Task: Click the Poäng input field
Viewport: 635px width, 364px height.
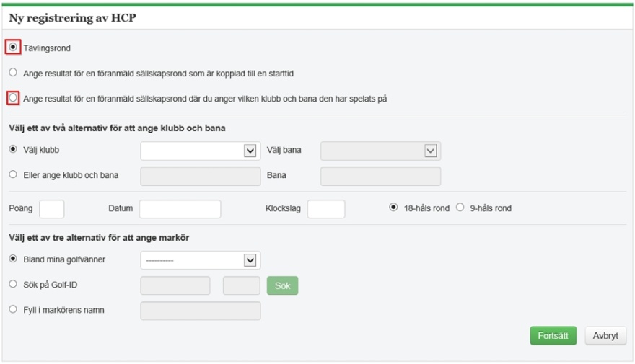Action: point(52,209)
